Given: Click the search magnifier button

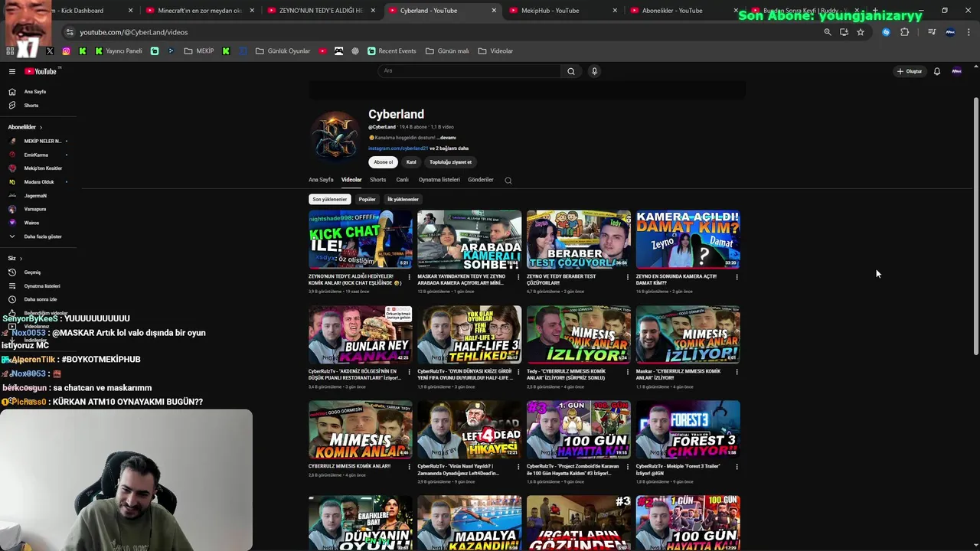Looking at the screenshot, I should tap(570, 71).
